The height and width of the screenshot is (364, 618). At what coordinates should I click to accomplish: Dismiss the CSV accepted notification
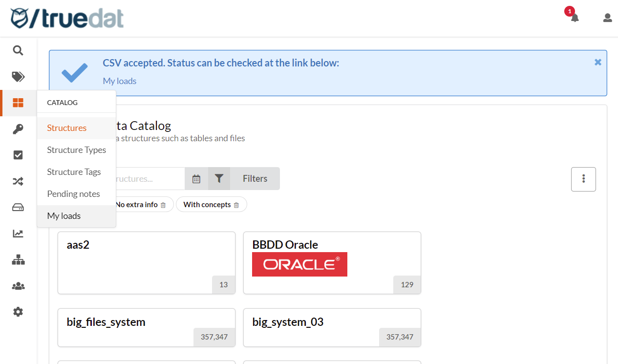tap(597, 63)
